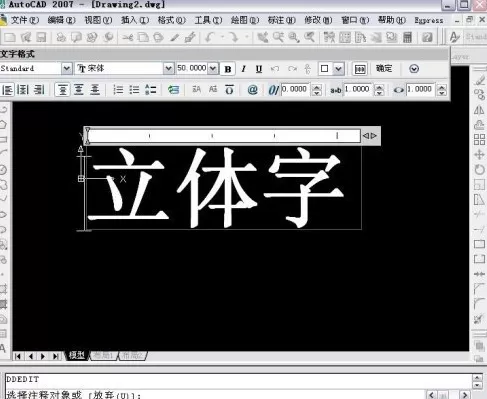Click the Insert Field icon
The image size is (487, 399).
tap(173, 90)
